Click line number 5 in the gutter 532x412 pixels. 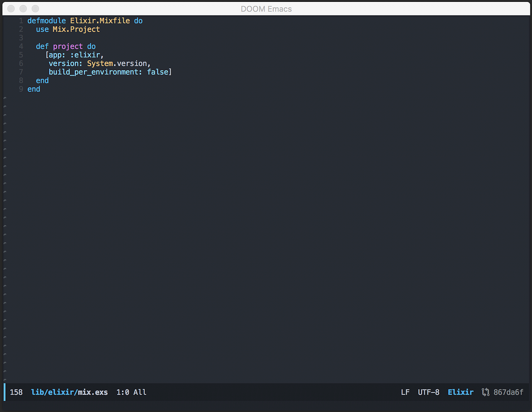[x=21, y=55]
